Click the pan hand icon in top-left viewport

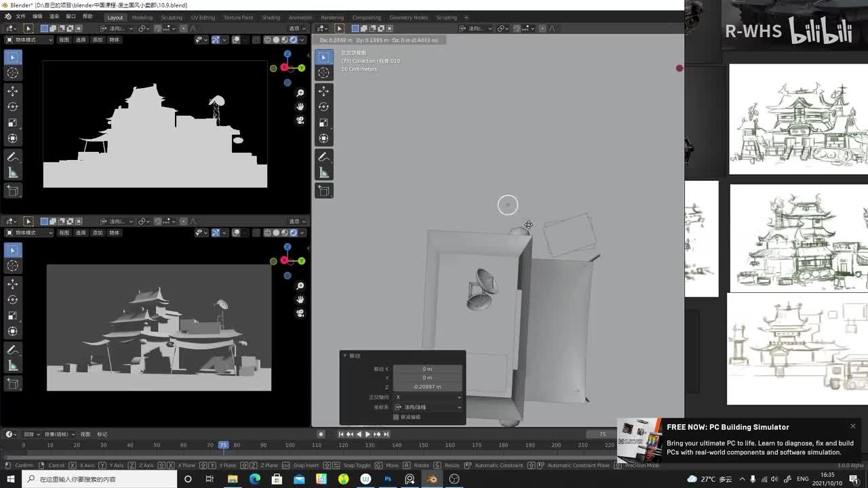tap(300, 106)
